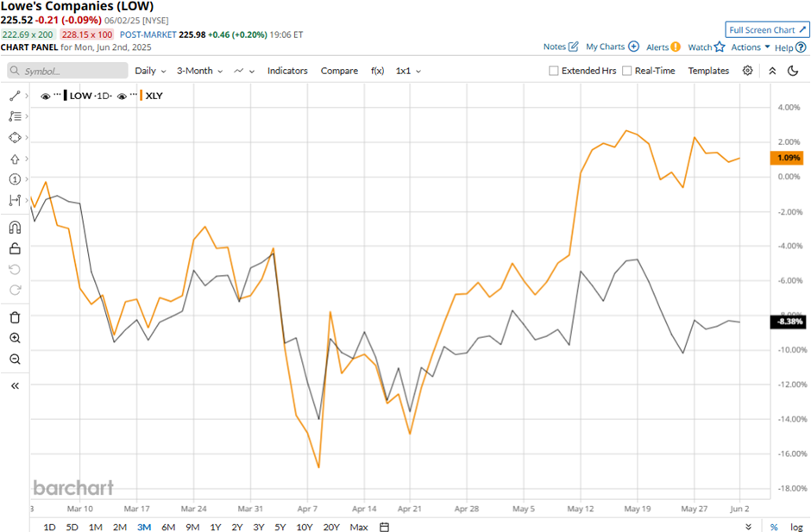
Task: Toggle percent scale mode
Action: click(774, 527)
